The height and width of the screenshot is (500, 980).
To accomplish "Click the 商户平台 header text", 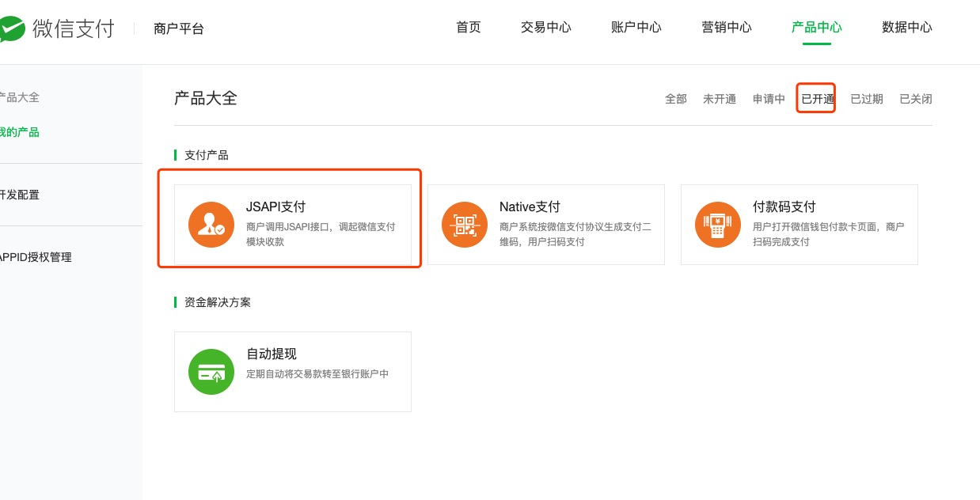I will (x=179, y=28).
